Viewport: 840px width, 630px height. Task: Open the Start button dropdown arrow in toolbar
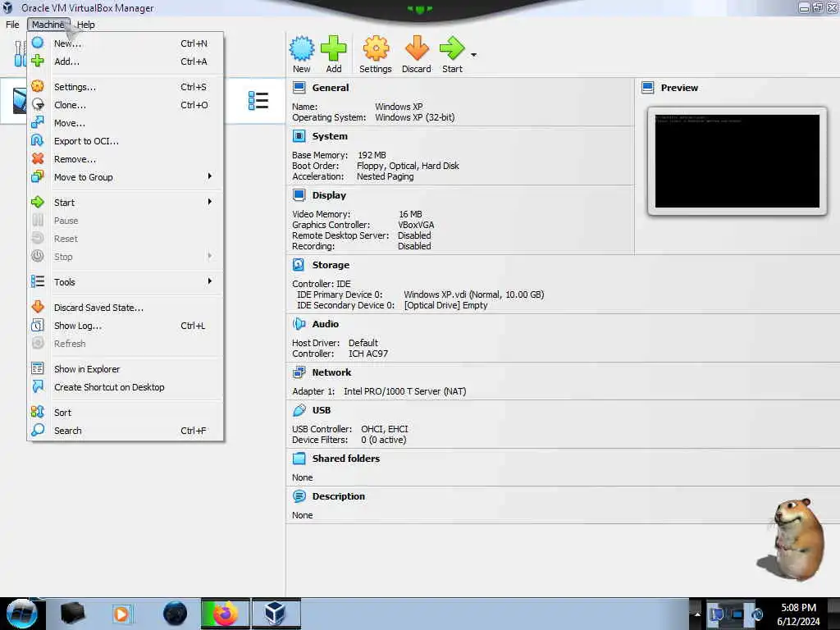pyautogui.click(x=473, y=55)
